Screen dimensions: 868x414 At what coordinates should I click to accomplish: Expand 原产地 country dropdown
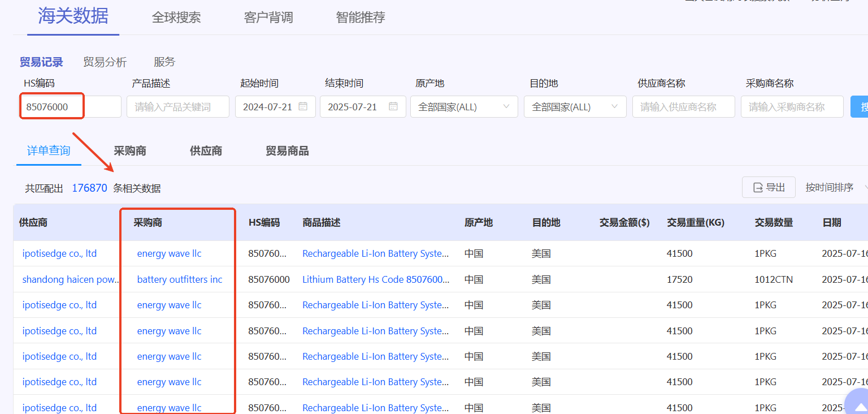464,107
